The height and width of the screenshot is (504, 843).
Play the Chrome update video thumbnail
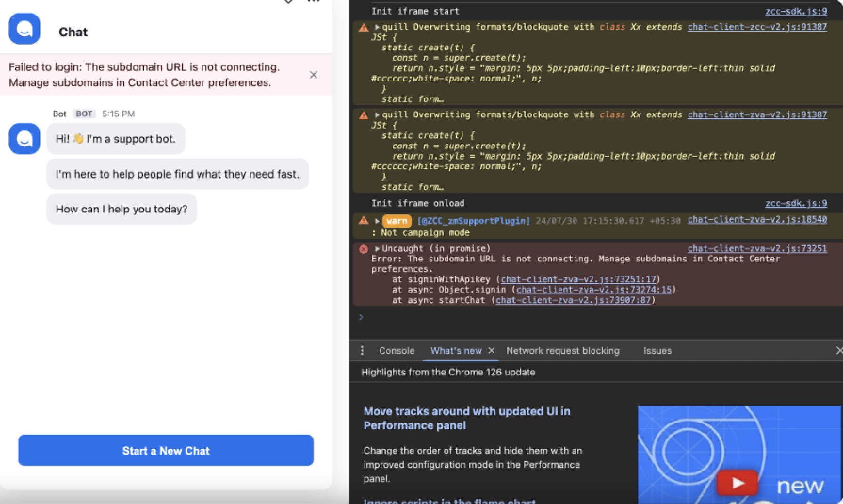(737, 483)
